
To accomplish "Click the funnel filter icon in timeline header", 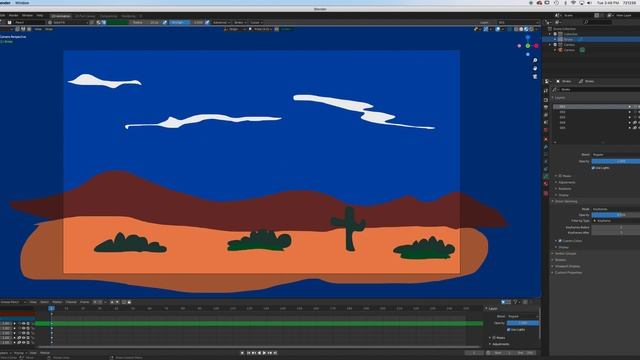I will (x=516, y=302).
